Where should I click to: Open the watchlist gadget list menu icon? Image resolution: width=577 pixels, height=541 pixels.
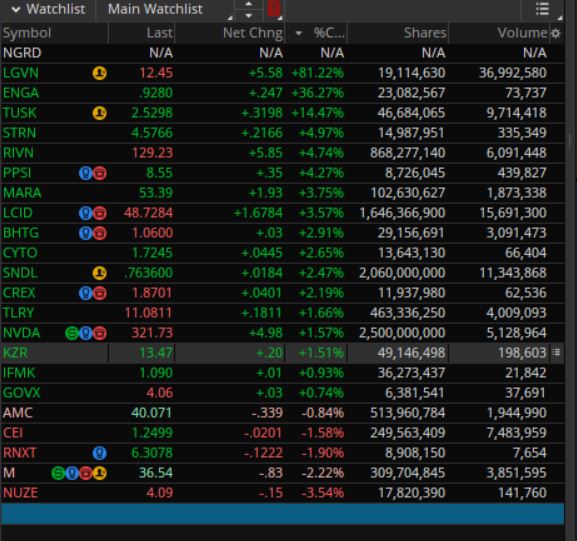[542, 9]
